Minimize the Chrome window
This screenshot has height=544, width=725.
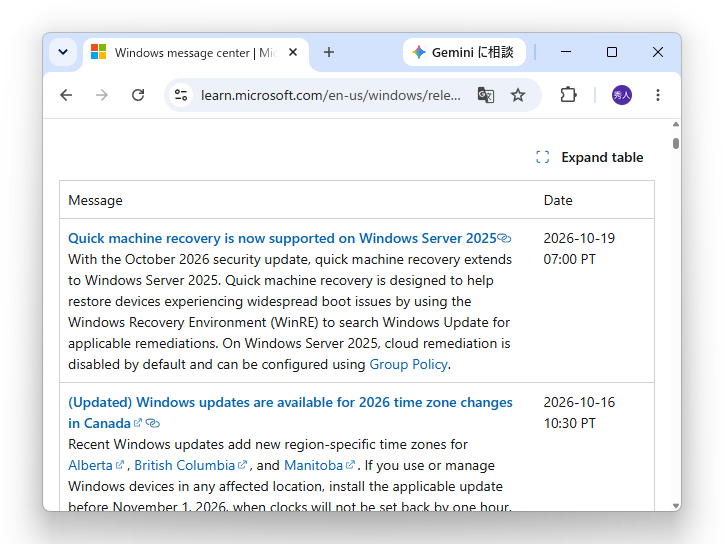[566, 52]
